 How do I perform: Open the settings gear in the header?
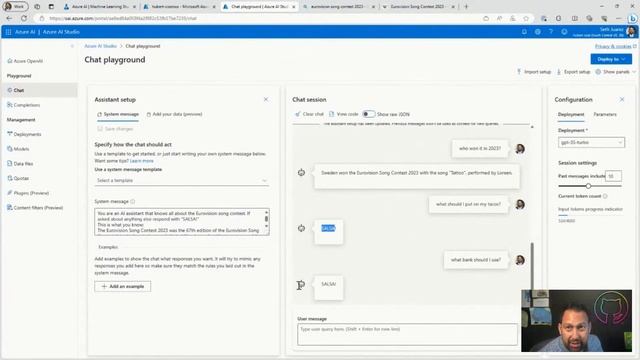pyautogui.click(x=538, y=32)
